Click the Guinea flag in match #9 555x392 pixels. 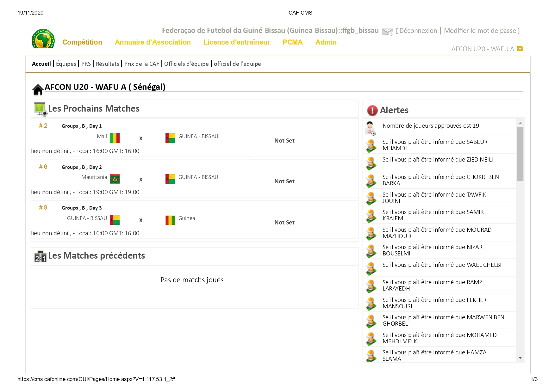point(170,220)
